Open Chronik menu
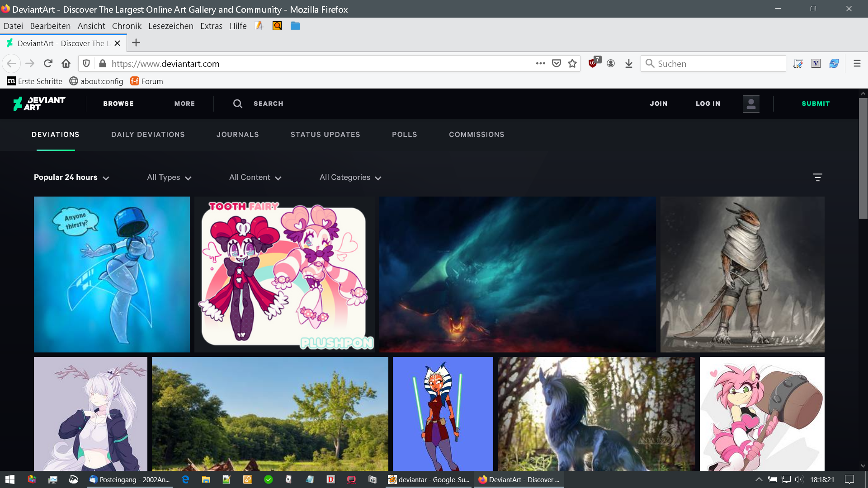 click(127, 26)
